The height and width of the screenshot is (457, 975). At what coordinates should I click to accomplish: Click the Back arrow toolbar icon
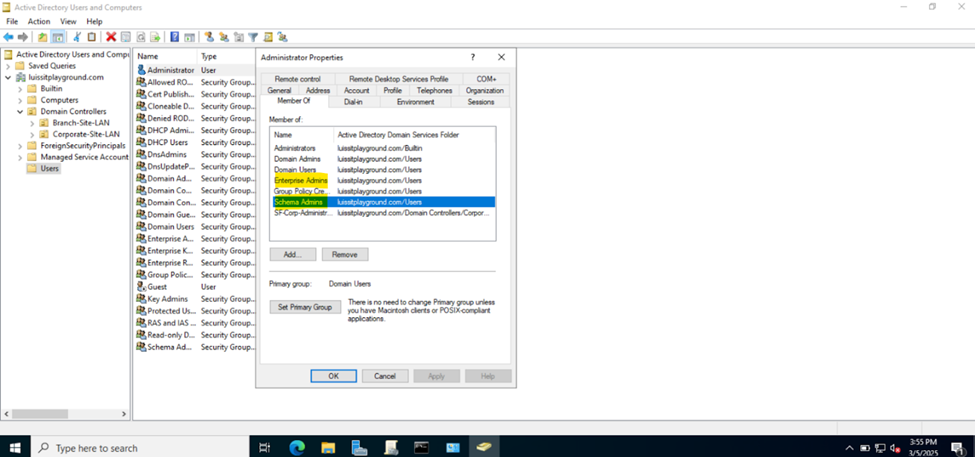click(x=9, y=37)
